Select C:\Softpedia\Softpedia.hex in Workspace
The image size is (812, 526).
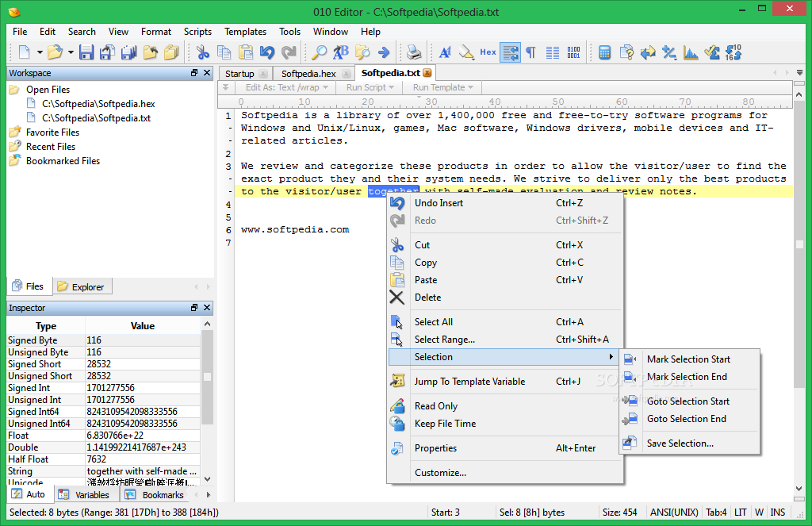pos(98,104)
